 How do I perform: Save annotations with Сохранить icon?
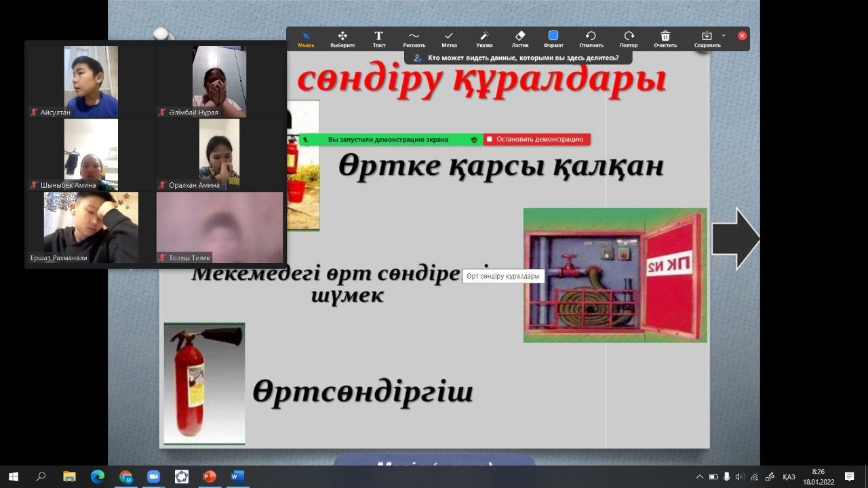[706, 39]
